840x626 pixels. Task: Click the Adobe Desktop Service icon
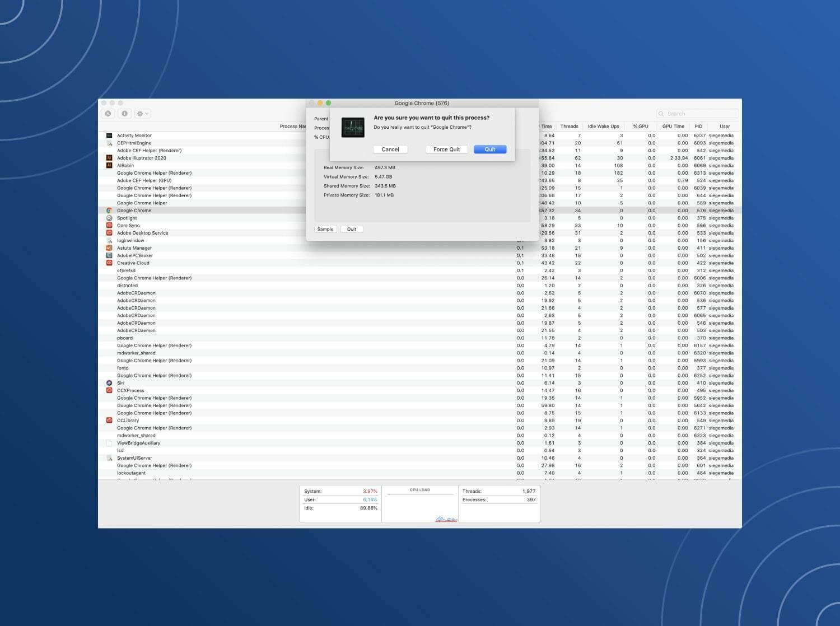(109, 233)
